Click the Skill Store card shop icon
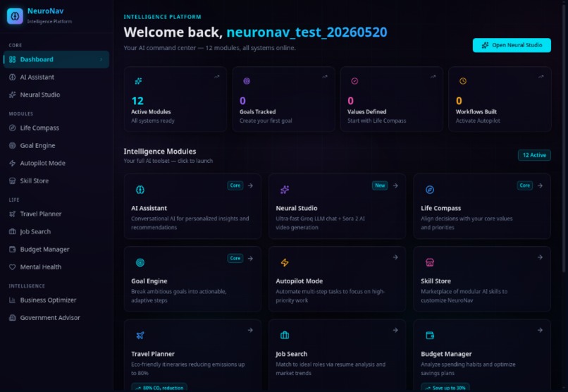 coord(430,263)
